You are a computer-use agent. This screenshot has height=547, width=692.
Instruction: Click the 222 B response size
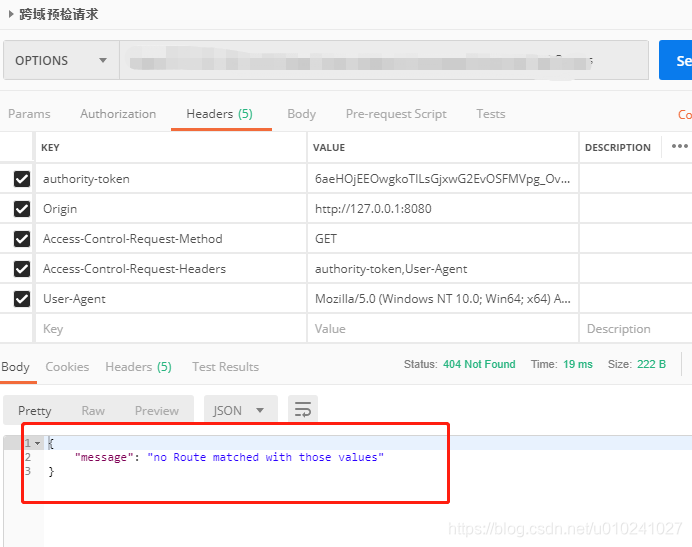651,364
